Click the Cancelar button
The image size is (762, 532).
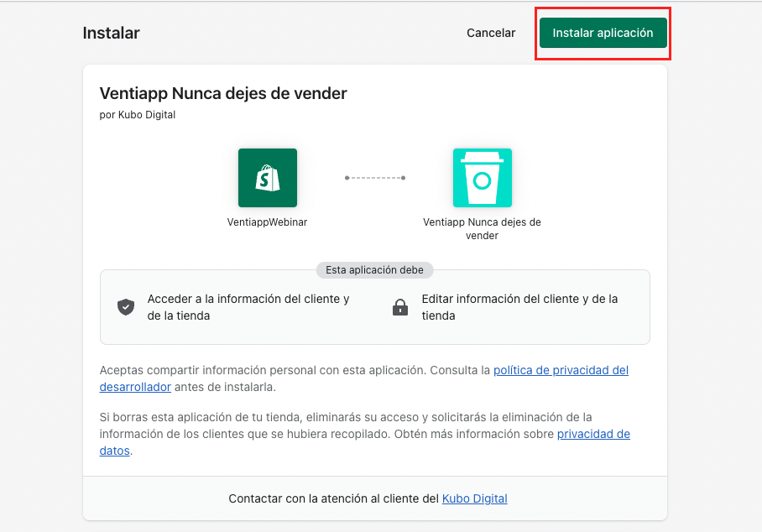491,33
